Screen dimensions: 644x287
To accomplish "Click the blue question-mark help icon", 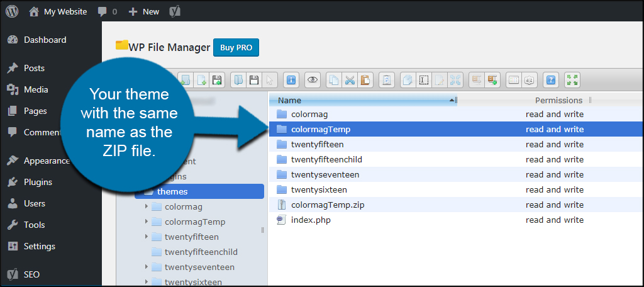I will [x=551, y=80].
